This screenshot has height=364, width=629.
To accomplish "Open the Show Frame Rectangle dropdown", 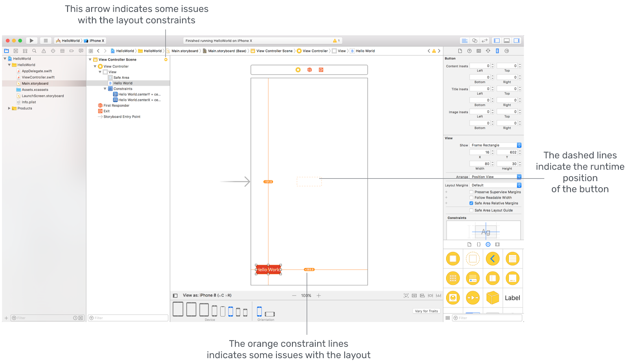I will coord(495,145).
